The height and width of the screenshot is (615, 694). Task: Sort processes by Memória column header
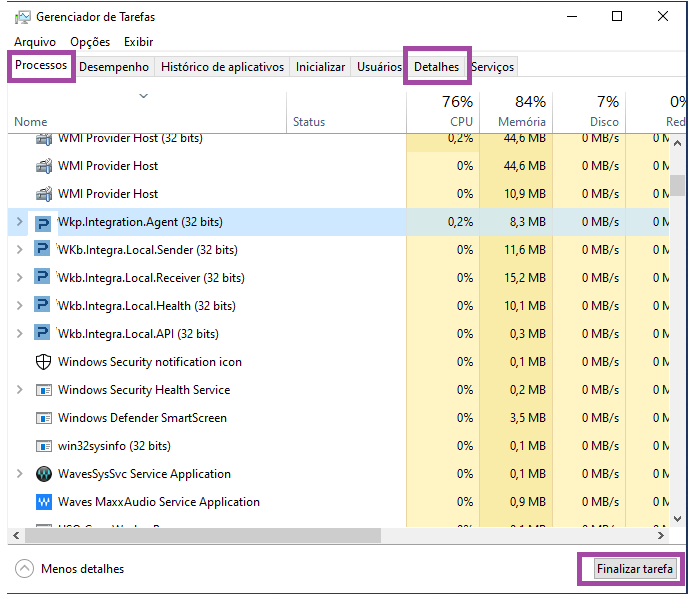(x=516, y=112)
